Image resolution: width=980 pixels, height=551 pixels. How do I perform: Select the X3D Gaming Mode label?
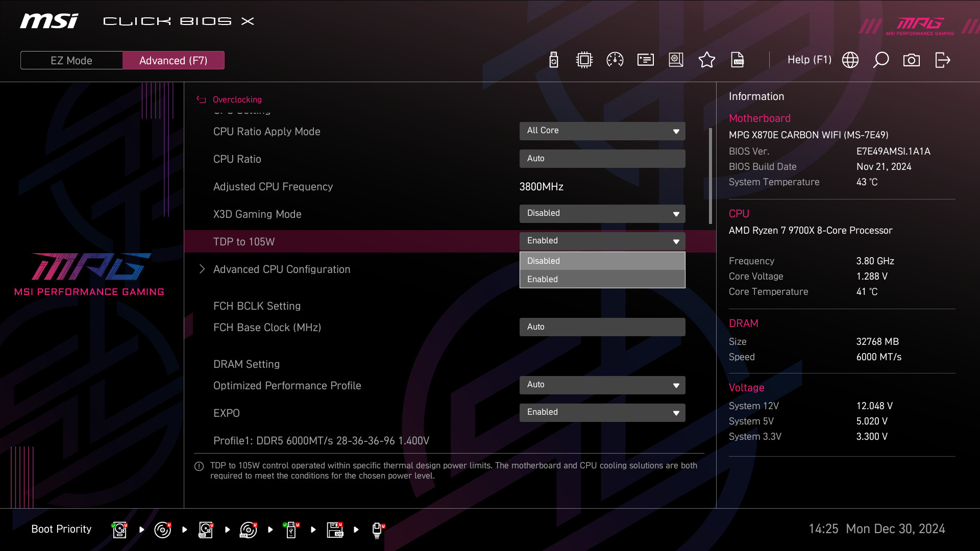point(257,214)
